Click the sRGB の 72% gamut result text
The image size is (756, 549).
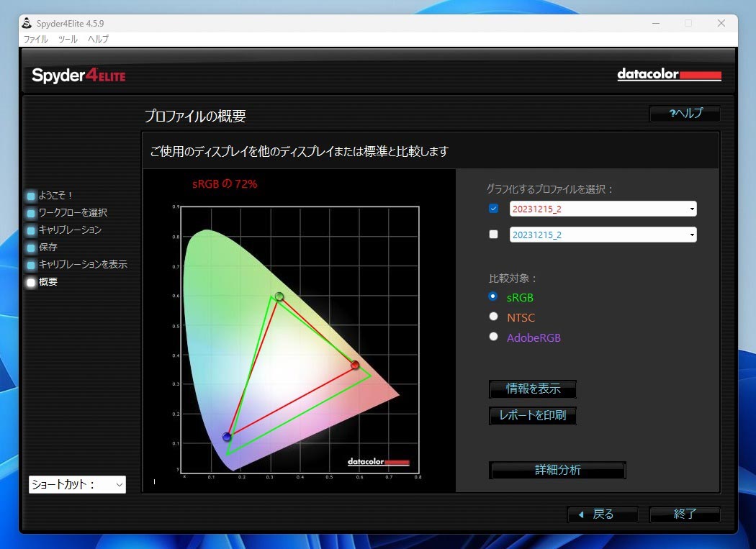(225, 183)
